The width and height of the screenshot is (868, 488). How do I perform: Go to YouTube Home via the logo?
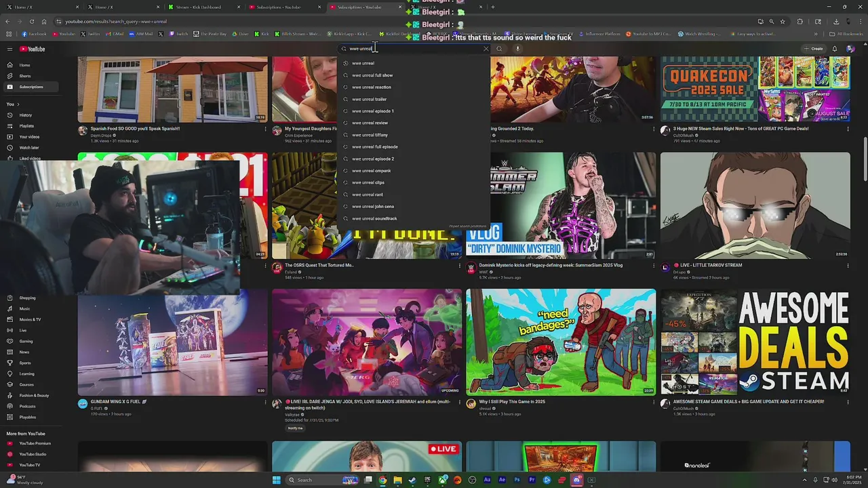[32, 49]
